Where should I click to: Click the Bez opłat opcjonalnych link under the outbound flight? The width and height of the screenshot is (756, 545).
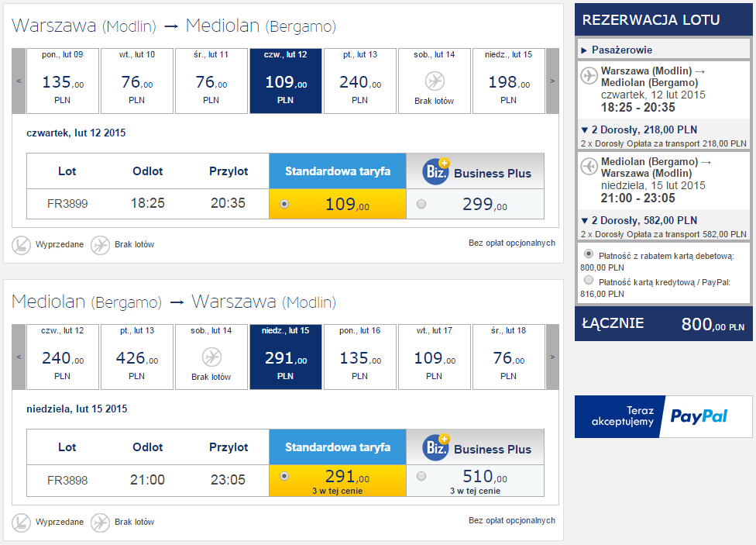tap(512, 243)
